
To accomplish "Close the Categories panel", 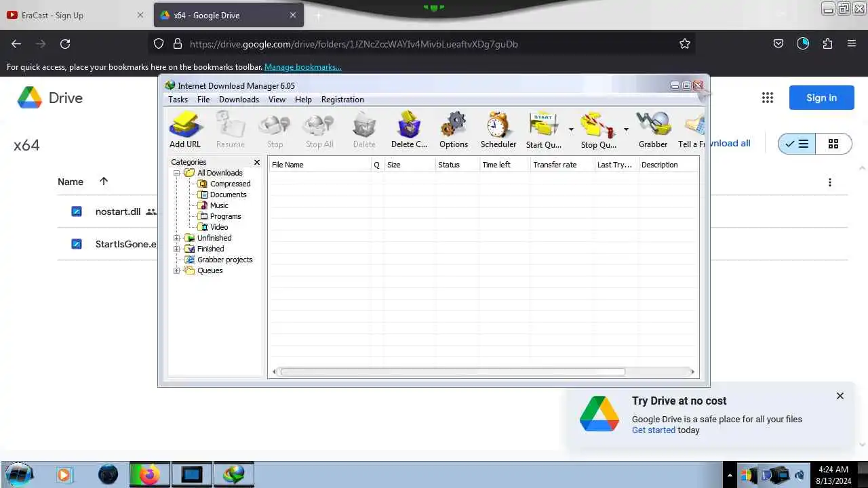I will point(257,162).
